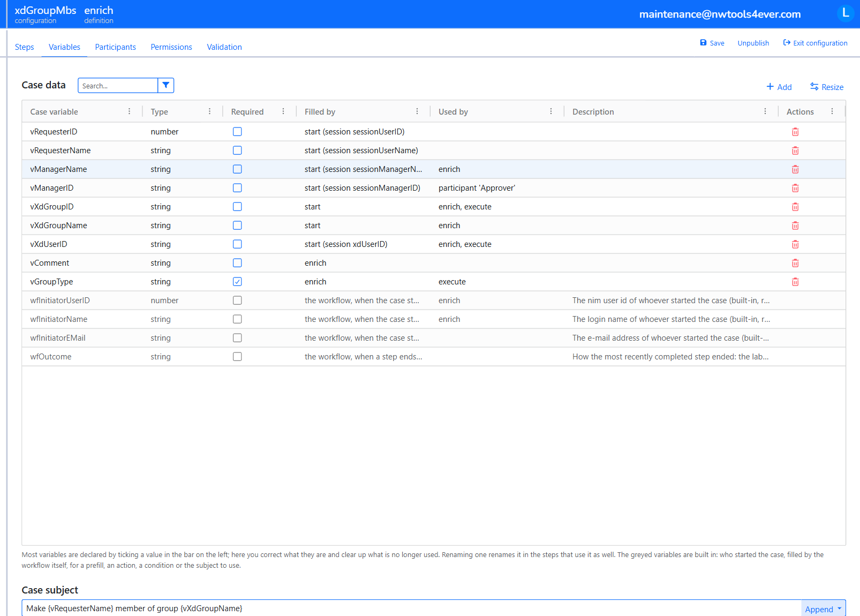Open Type column options menu
Viewport: 860px width, 616px height.
(x=209, y=111)
